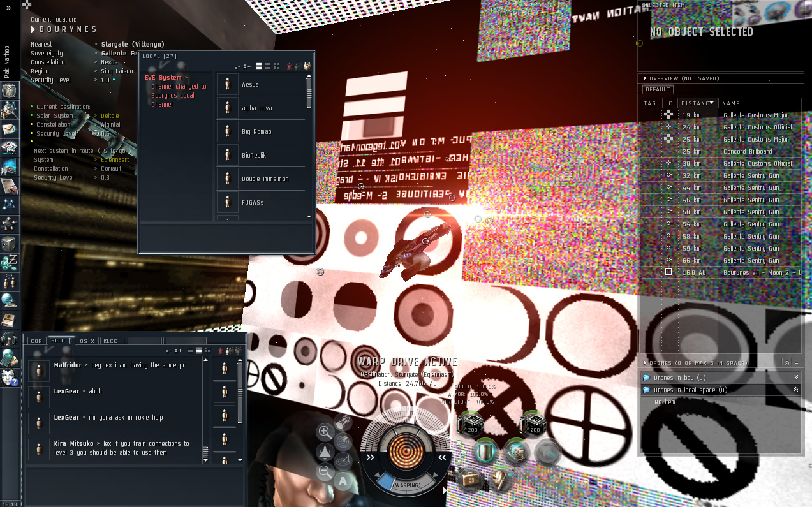Open the Journal scroll-and-pen sidebar icon
Viewport: 812px width, 507px height.
pos(9,186)
